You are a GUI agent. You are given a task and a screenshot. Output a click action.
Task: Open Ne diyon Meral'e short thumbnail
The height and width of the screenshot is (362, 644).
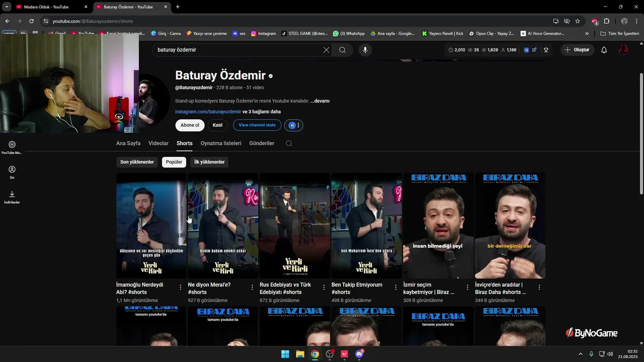(x=223, y=226)
